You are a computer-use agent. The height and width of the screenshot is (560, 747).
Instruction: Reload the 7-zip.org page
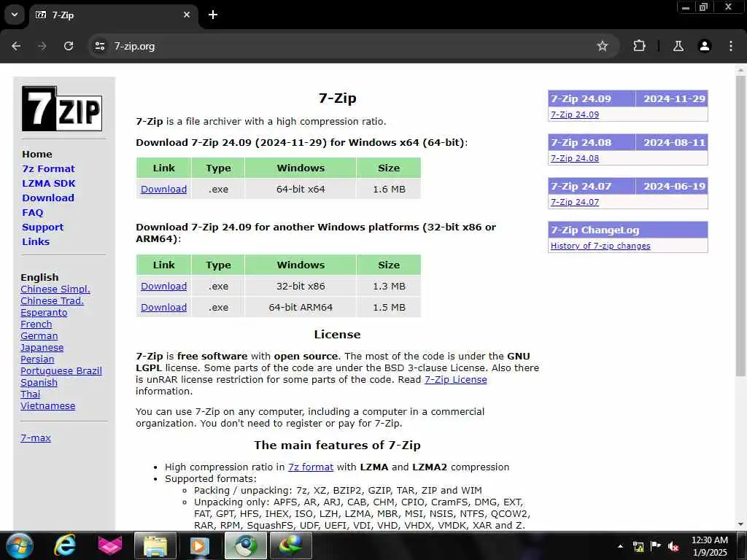pos(69,46)
